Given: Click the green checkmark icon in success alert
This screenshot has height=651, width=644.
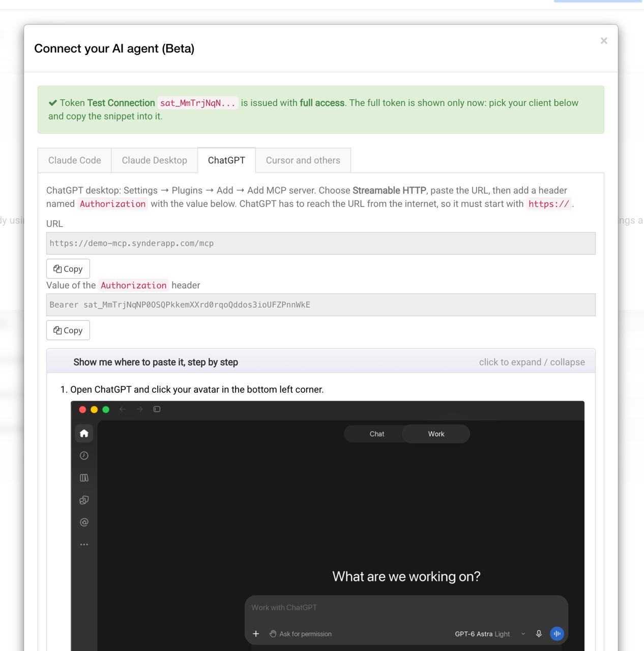Looking at the screenshot, I should pos(53,103).
